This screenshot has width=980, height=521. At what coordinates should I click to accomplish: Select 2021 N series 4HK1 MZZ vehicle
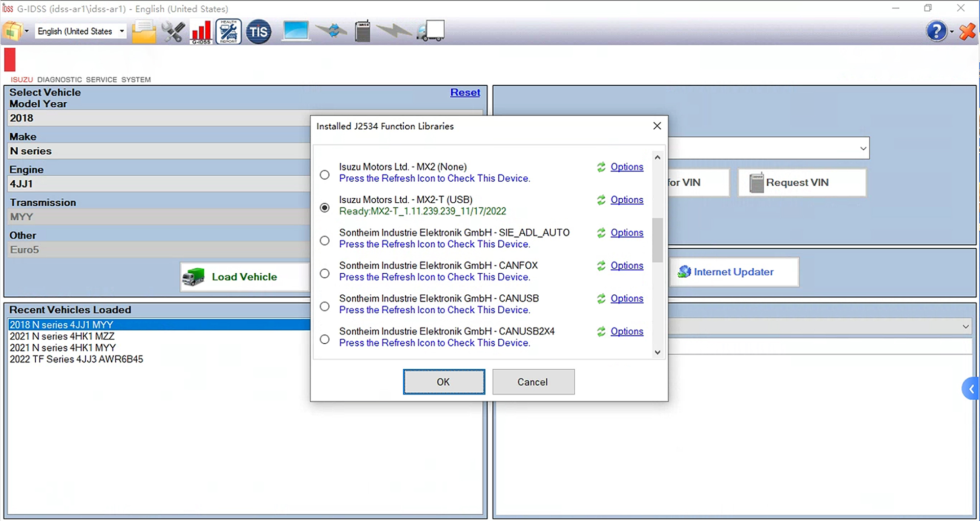tap(62, 336)
